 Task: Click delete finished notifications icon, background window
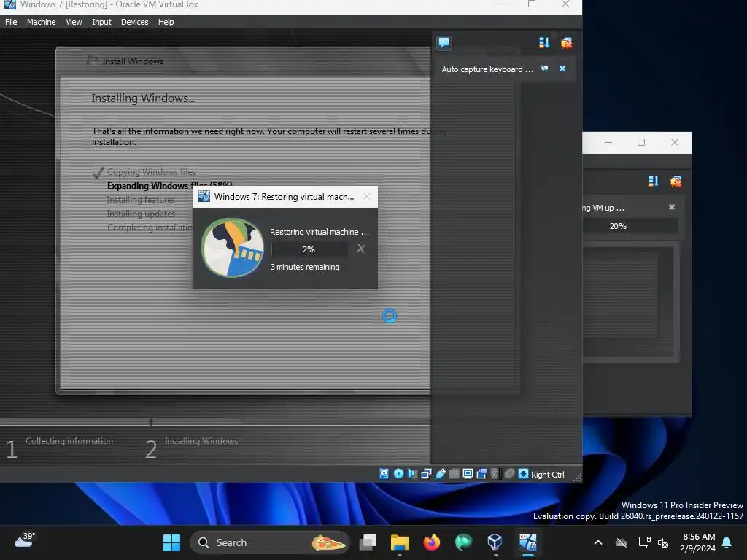pyautogui.click(x=676, y=182)
